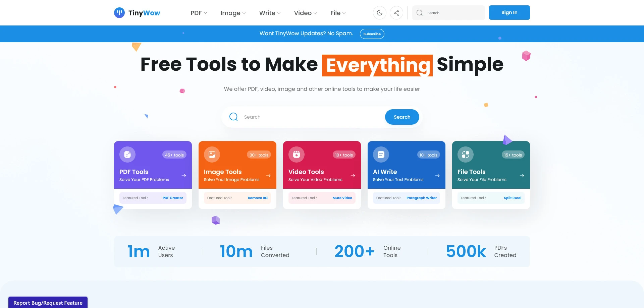Click the blue Search button
The image size is (644, 308).
[x=402, y=117]
